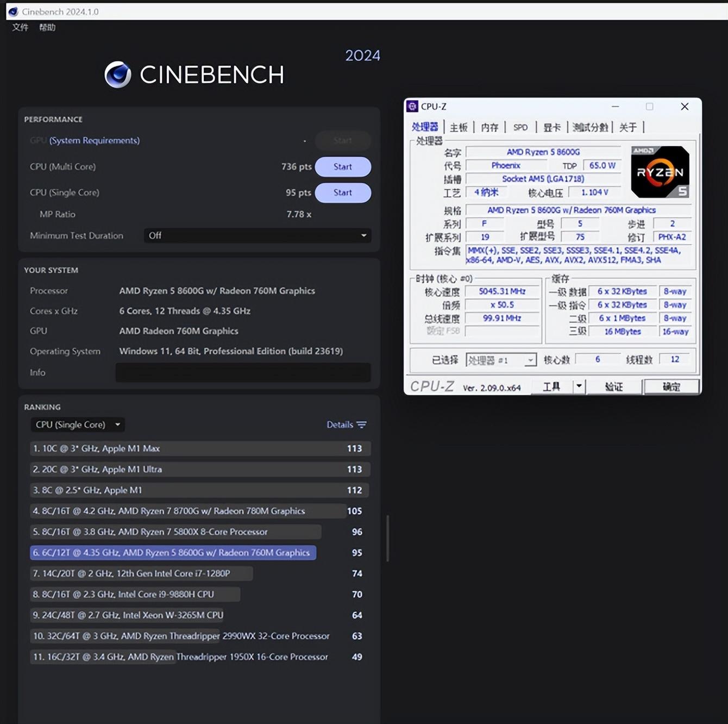The image size is (728, 724).
Task: Select ranking row Apple M1 Max
Action: [x=200, y=448]
